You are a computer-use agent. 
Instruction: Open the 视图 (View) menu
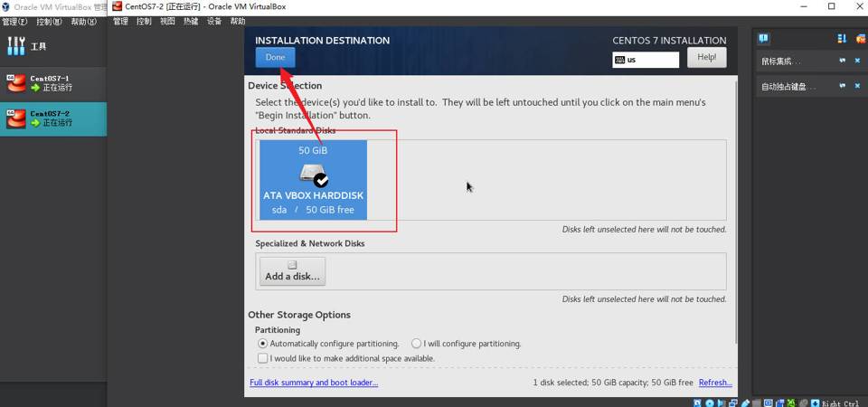click(x=167, y=21)
